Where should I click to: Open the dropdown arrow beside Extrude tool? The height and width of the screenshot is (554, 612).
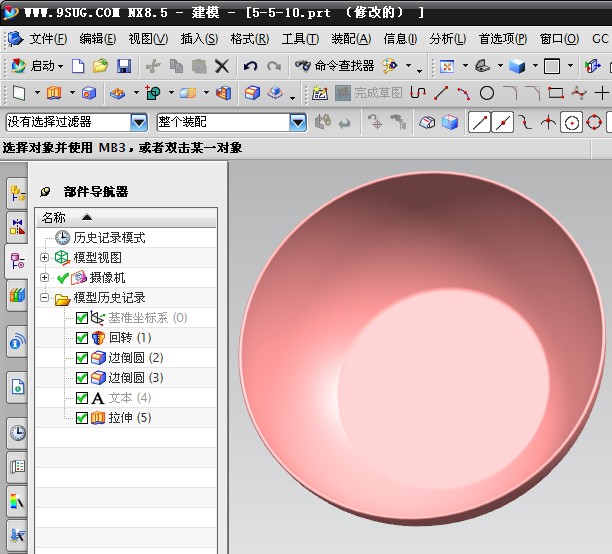pos(72,93)
